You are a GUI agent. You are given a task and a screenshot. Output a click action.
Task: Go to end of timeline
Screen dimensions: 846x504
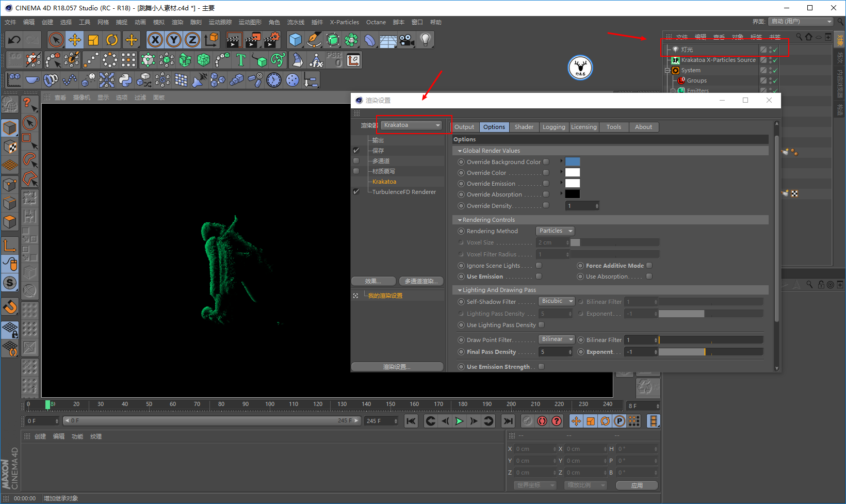point(508,421)
